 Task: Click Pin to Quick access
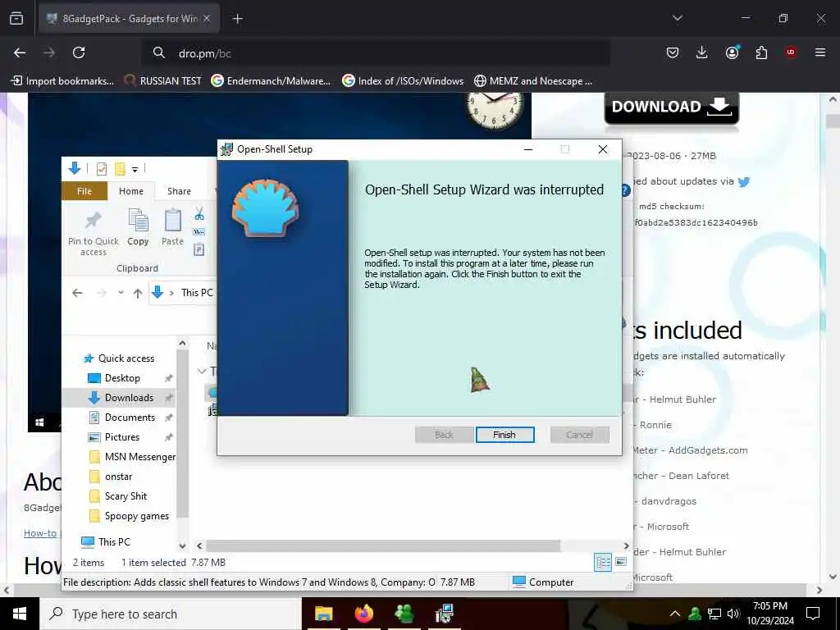[x=94, y=234]
